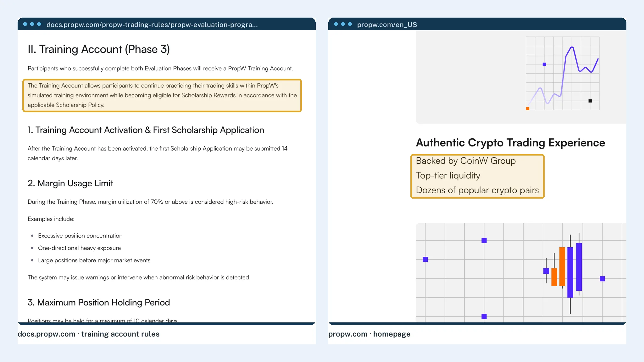Click the 'Top-tier liquidity' line
The height and width of the screenshot is (362, 644).
coord(448,175)
